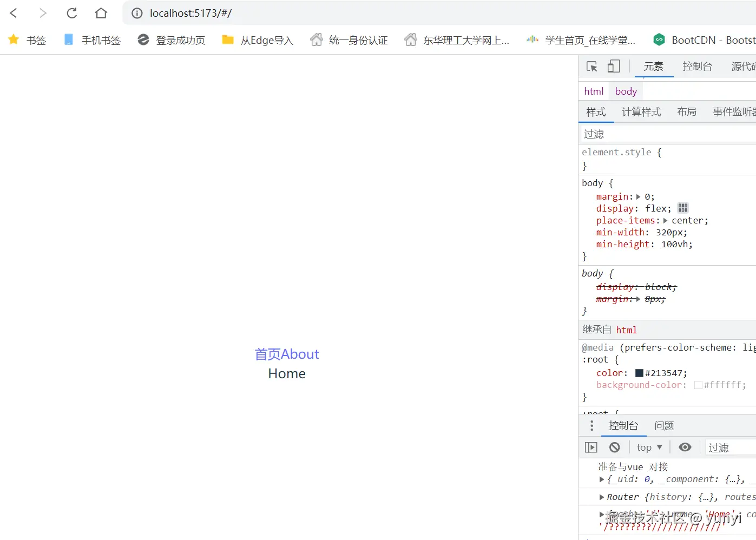Expand the {_uid: 0, _component} console object

[x=602, y=479]
